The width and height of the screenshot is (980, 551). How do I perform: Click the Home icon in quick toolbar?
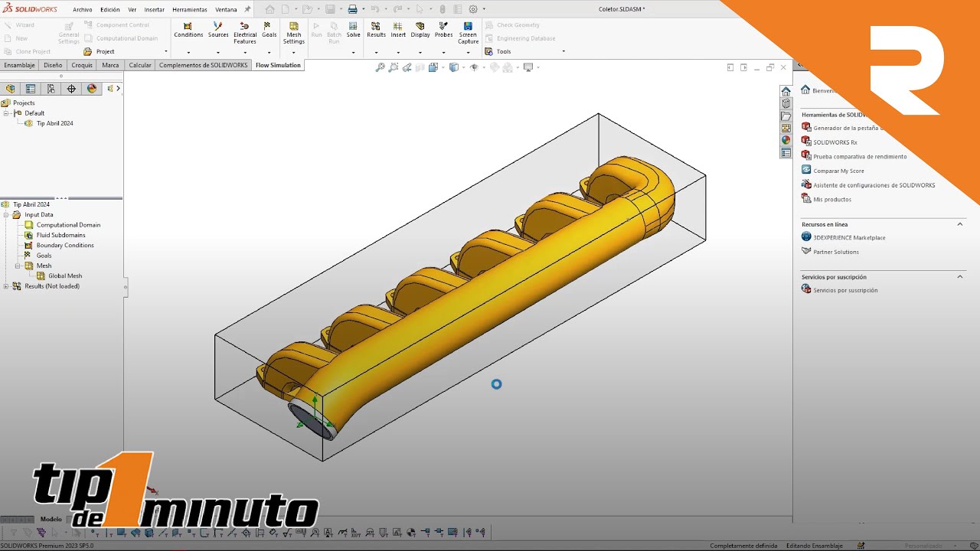pyautogui.click(x=269, y=9)
